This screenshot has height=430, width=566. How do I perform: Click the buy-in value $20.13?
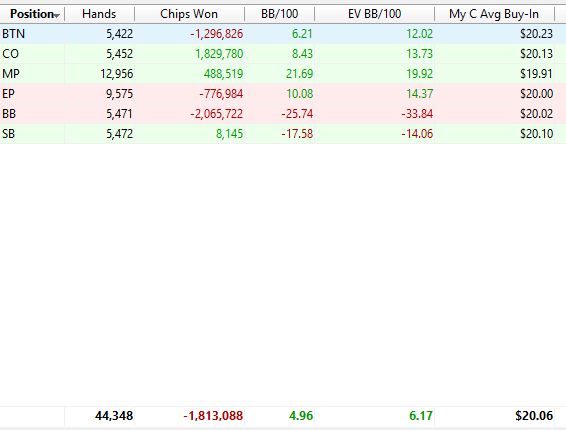536,54
